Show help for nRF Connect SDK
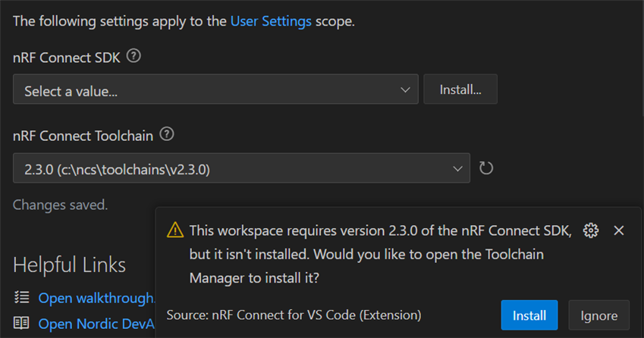The height and width of the screenshot is (338, 644). pyautogui.click(x=134, y=56)
